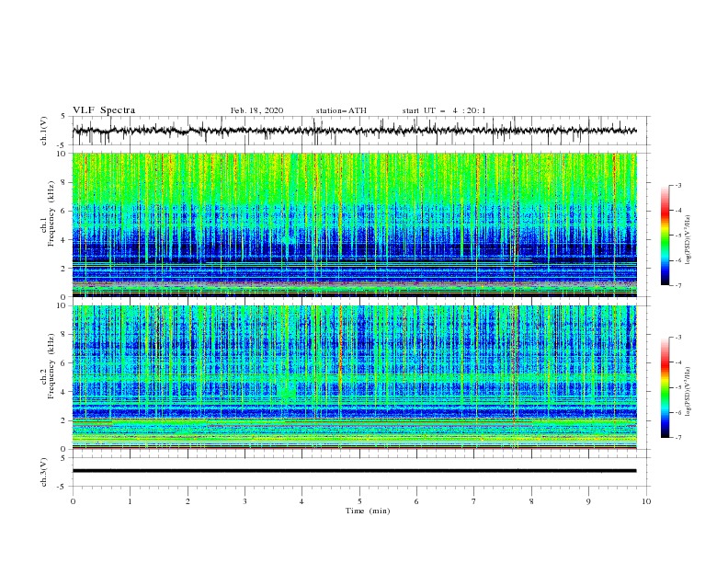Click the '6' kHz tick of ch.1 spectrogram
This screenshot has height=563, width=728.
coord(65,211)
